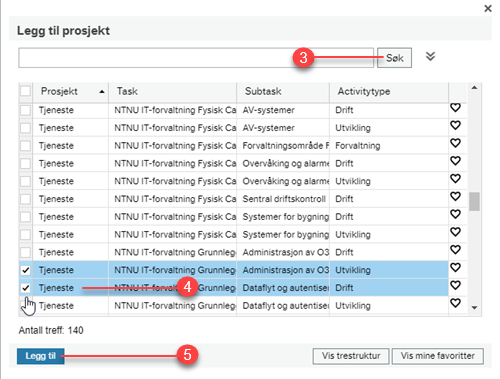Viewport: 500px width, 379px height.
Task: Click AV-systemer cell in the Drift row
Action: 283,110
